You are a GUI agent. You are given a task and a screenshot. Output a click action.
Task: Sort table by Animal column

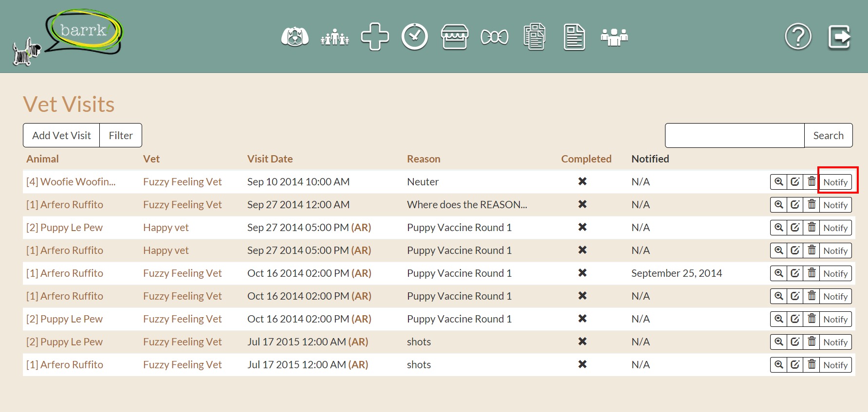coord(42,159)
